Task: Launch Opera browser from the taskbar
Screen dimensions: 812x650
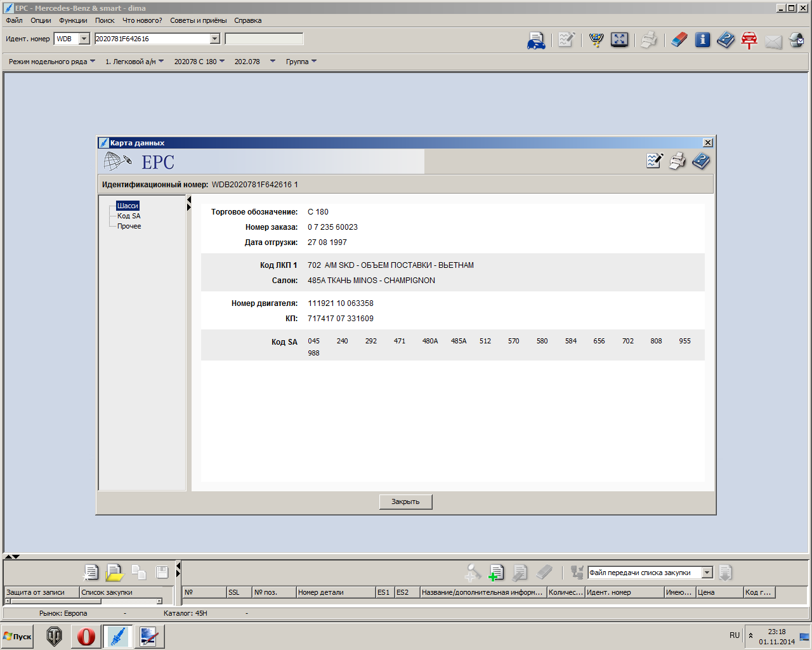Action: [x=86, y=636]
